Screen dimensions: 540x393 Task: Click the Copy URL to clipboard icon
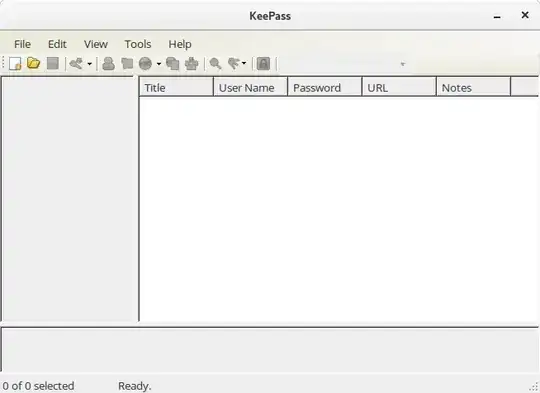(173, 64)
